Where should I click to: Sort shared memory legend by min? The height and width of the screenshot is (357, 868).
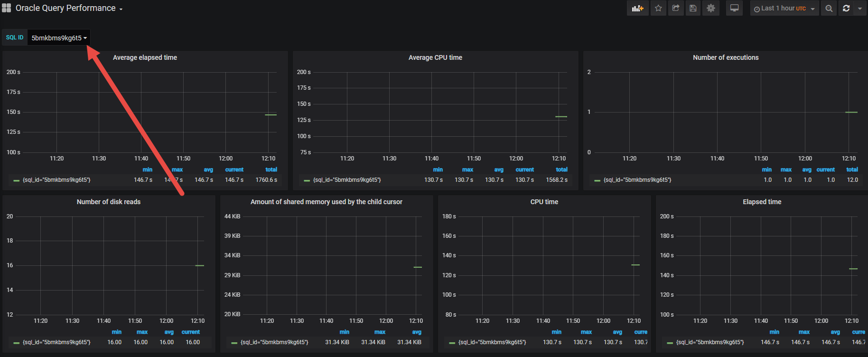[345, 332]
